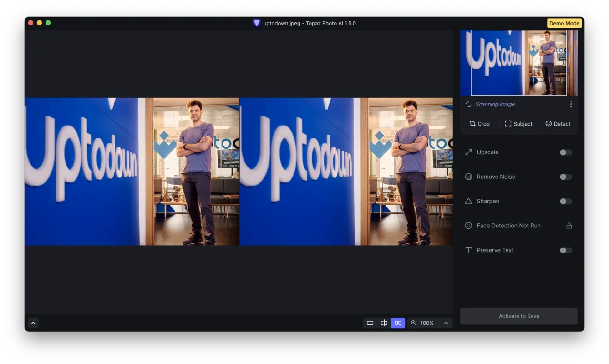Switch to split slider view
609x364 pixels.
click(384, 323)
